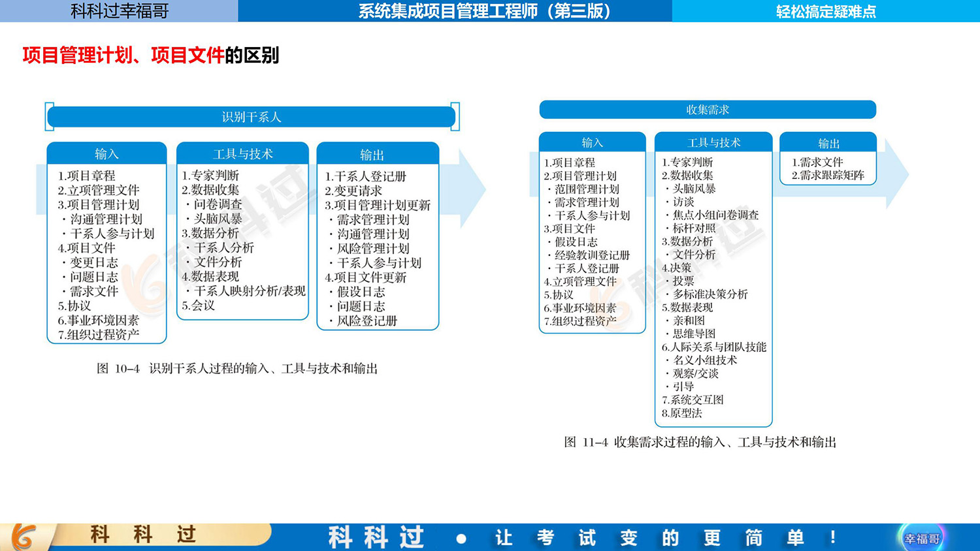This screenshot has height=551, width=980.
Task: Click 1.干系人登记册 output item
Action: coord(366,176)
